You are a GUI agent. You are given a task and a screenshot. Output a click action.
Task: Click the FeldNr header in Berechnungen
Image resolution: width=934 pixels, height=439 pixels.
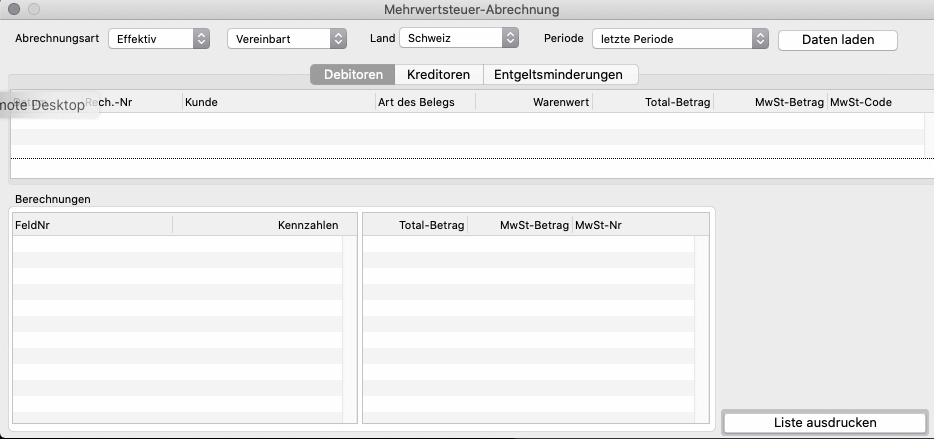[92, 226]
